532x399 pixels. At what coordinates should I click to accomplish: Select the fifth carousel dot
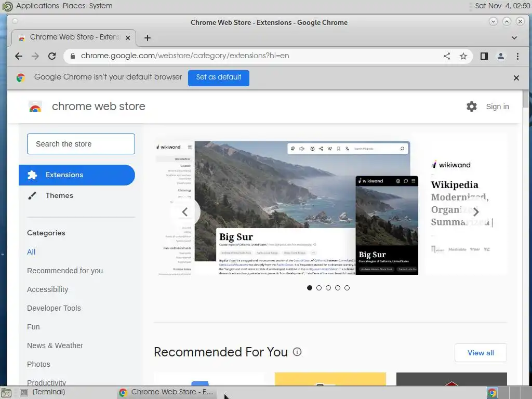tap(347, 288)
